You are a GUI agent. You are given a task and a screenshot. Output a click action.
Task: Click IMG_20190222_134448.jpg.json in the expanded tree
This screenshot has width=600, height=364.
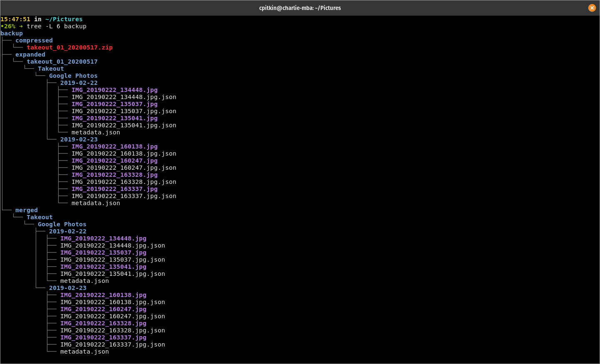click(x=124, y=97)
